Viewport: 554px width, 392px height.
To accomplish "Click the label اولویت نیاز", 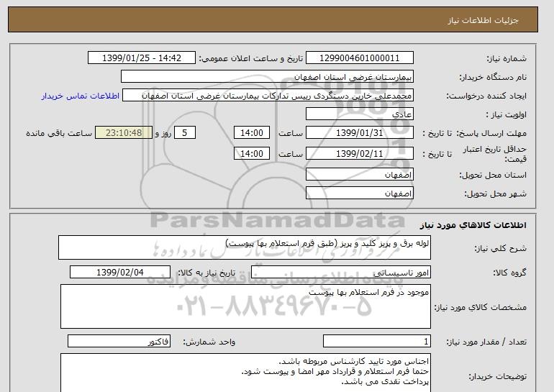I will coord(507,114).
